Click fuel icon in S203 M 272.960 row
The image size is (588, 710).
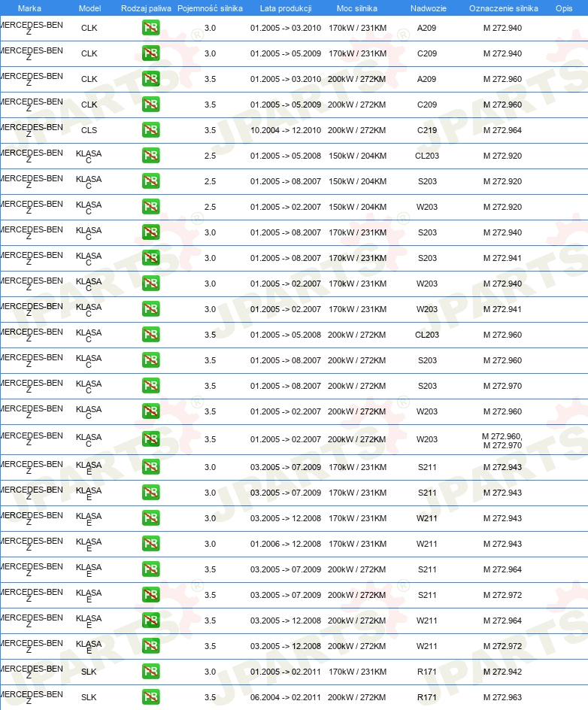pos(150,360)
